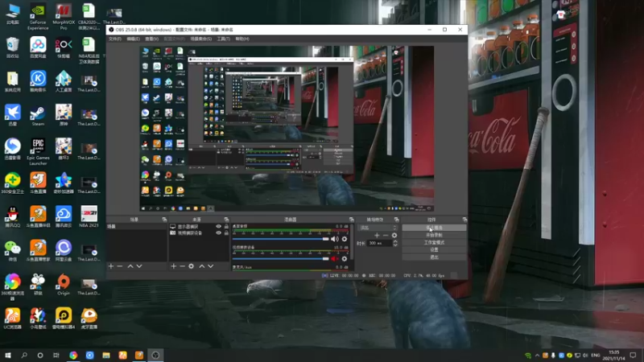The image size is (644, 362).
Task: Mute the 桌面音频 desktop audio speaker
Action: point(335,239)
